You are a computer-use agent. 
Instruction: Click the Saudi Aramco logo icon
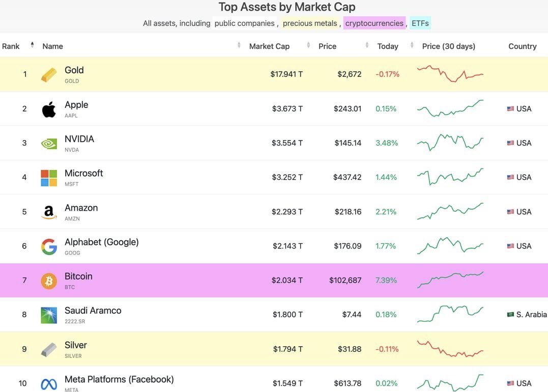click(x=49, y=315)
